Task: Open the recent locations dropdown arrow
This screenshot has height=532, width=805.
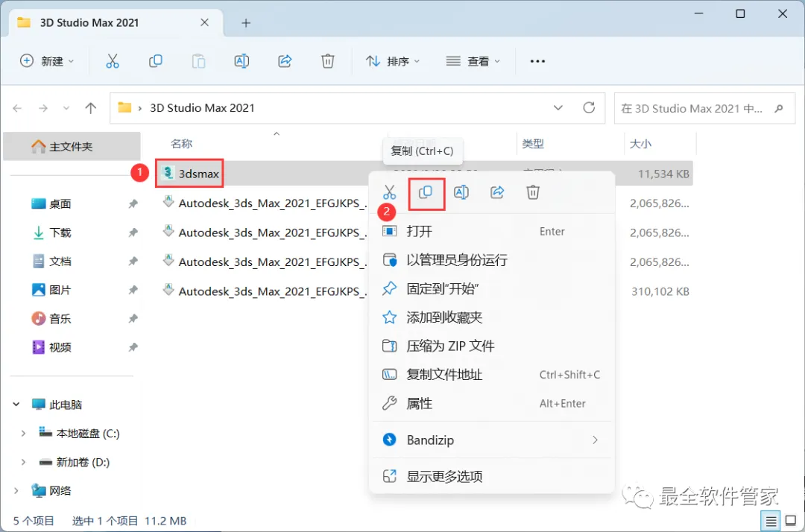Action: pyautogui.click(x=66, y=108)
